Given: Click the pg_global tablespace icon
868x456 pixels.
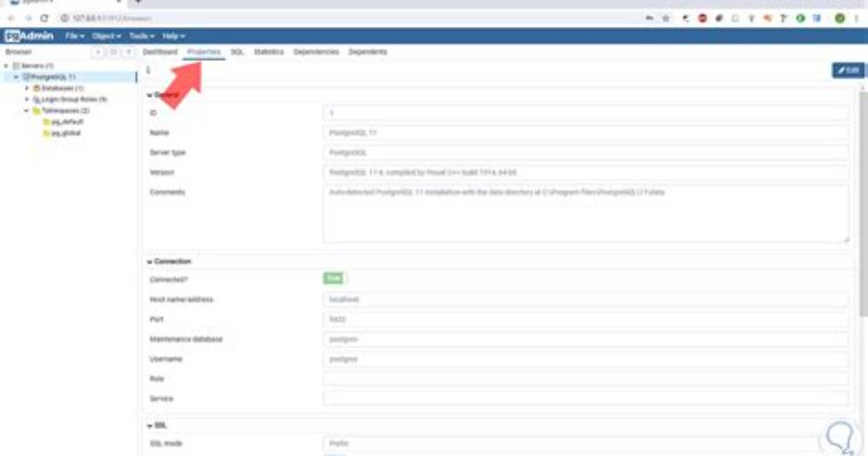Looking at the screenshot, I should click(46, 134).
